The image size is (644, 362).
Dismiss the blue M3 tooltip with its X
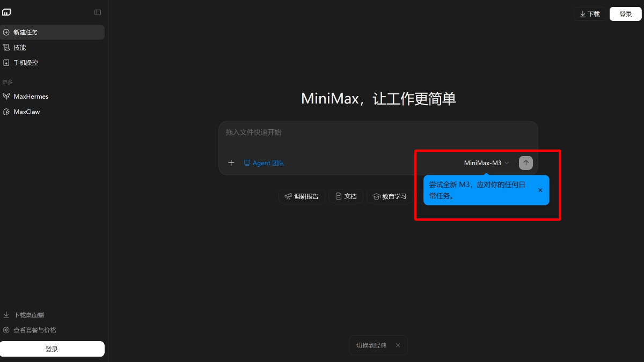click(x=540, y=190)
